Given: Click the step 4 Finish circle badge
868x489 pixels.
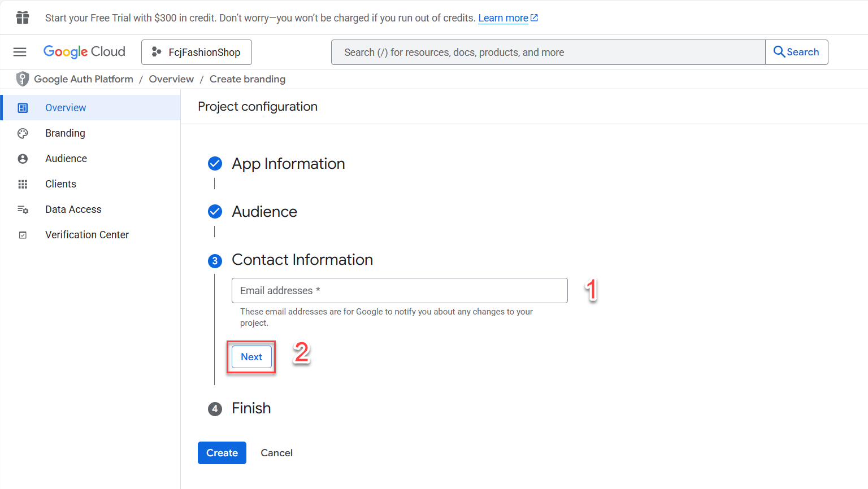Looking at the screenshot, I should click(x=215, y=409).
